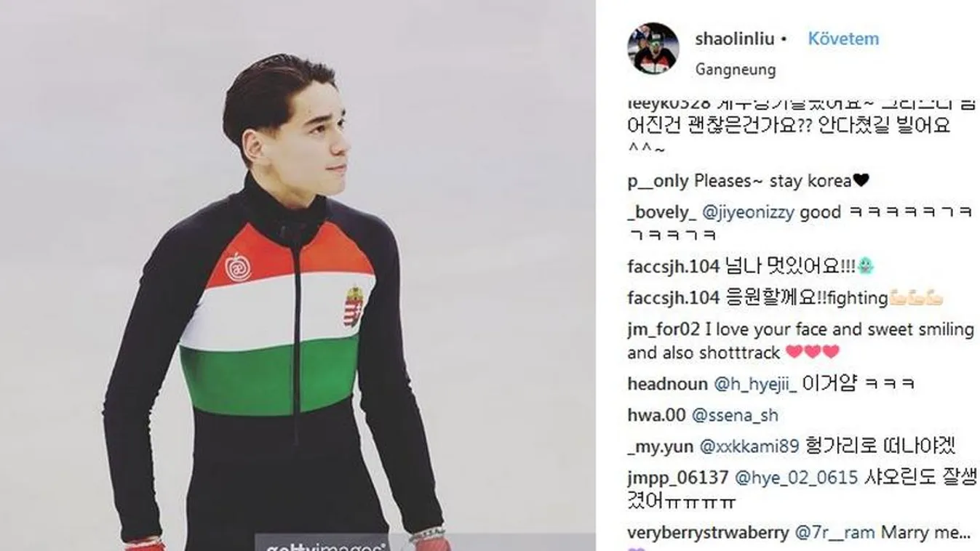
Task: Open the shaolinliu username link
Action: tap(734, 39)
